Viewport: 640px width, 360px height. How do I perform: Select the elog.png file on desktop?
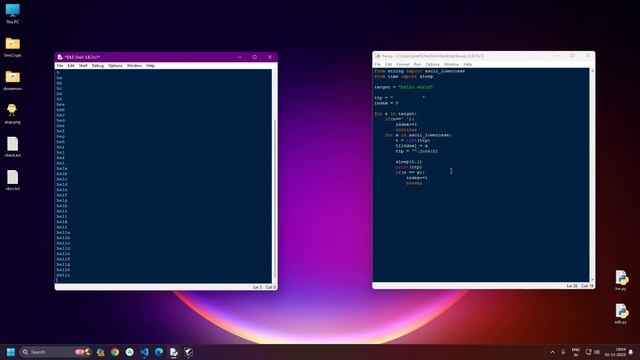click(x=12, y=113)
